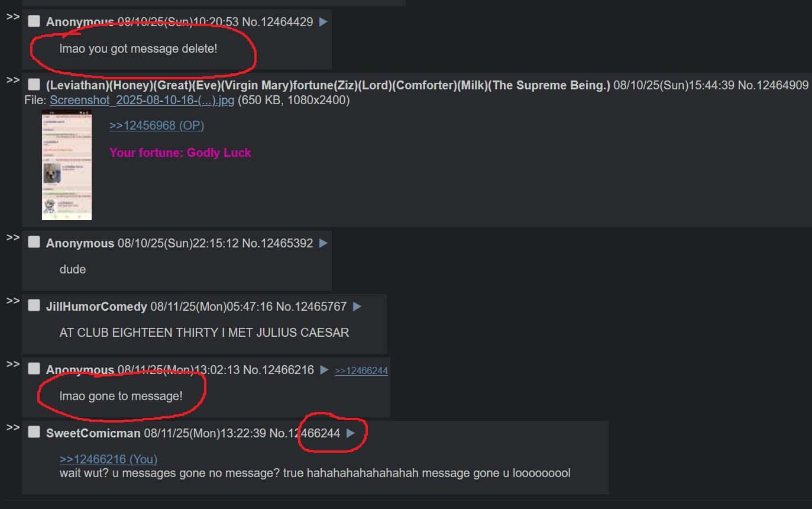Select the checkbox on JillHumorComedy post
This screenshot has width=812, height=509.
click(x=34, y=306)
